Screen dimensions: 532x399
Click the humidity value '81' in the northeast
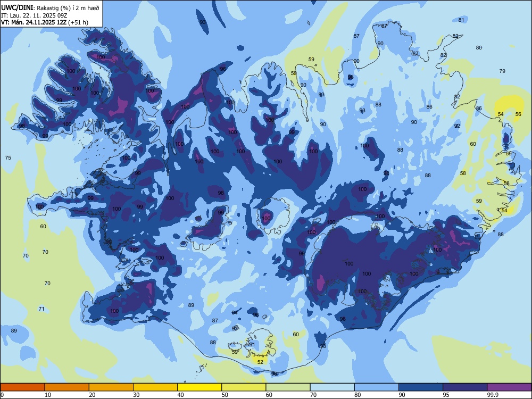point(461,20)
